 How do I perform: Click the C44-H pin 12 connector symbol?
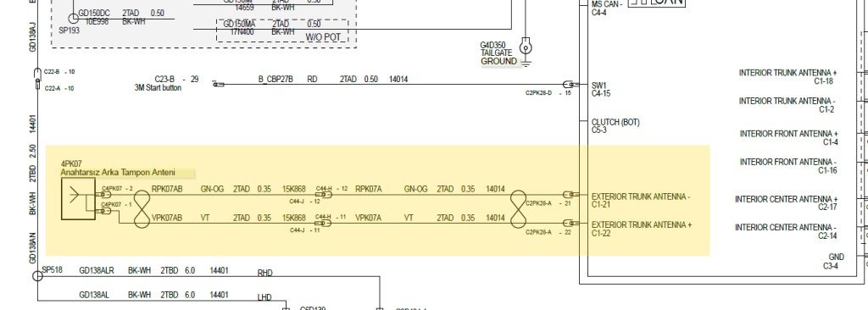(324, 195)
